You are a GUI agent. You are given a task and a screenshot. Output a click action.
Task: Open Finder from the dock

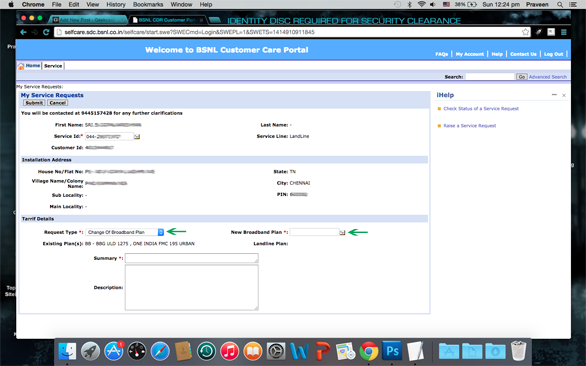pyautogui.click(x=67, y=351)
